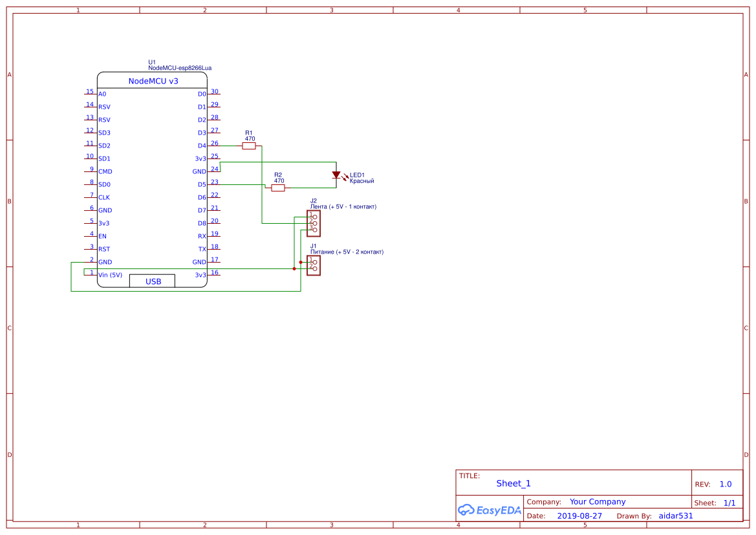Select pin label D2
Viewport: 756px width, 535px height.
click(202, 120)
